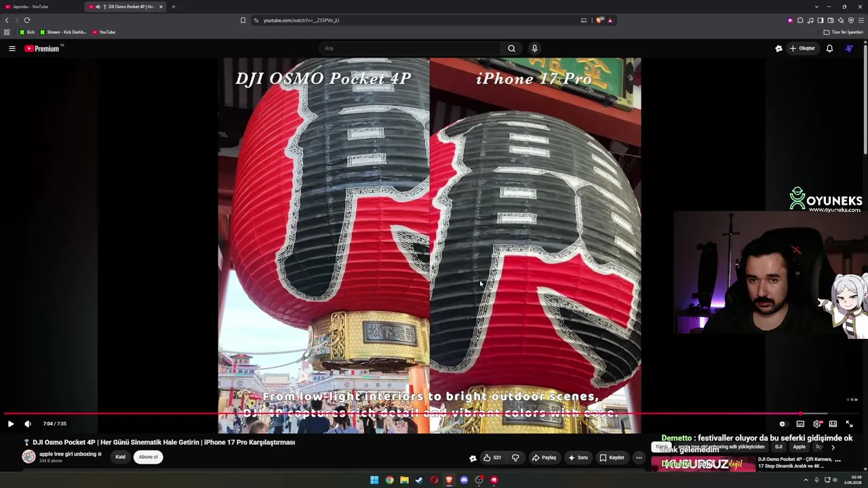This screenshot has width=868, height=488.
Task: Select the Apple filter chip
Action: pos(800,447)
